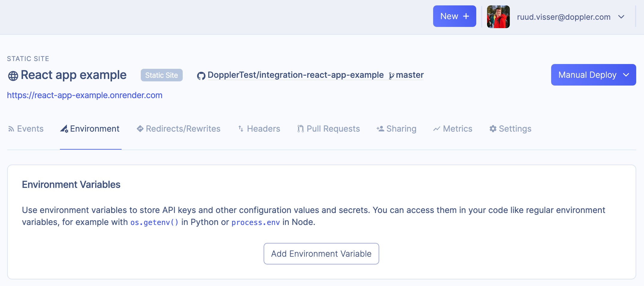Viewport: 644px width, 286px height.
Task: Open the Manual Deploy dropdown
Action: (593, 75)
